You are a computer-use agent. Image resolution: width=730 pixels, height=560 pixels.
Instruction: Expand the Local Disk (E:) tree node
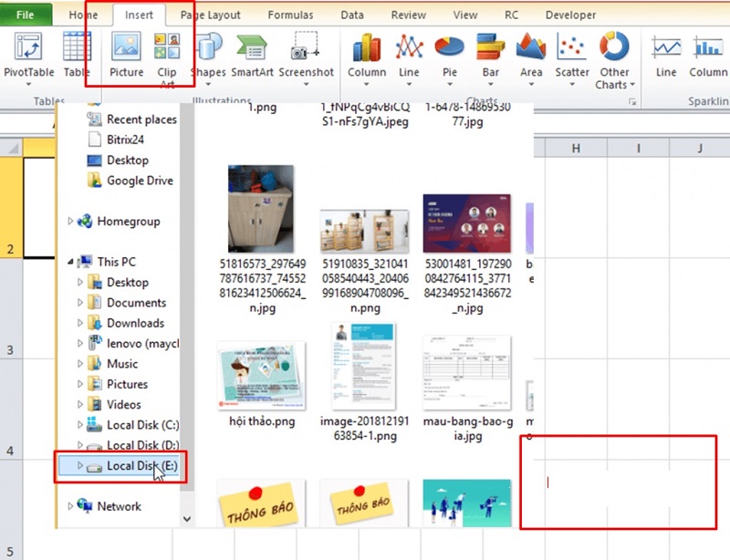(x=79, y=466)
